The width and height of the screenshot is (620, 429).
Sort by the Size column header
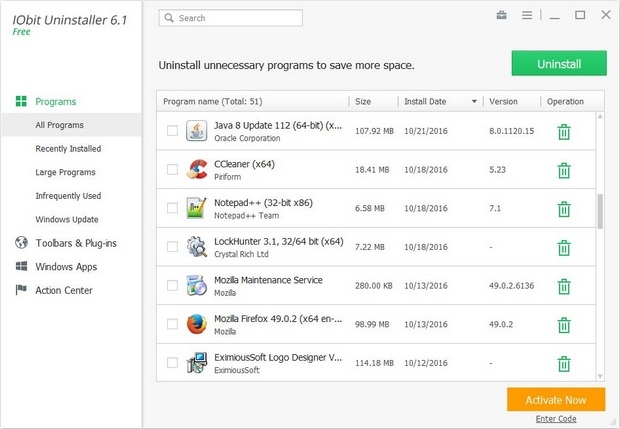point(363,102)
